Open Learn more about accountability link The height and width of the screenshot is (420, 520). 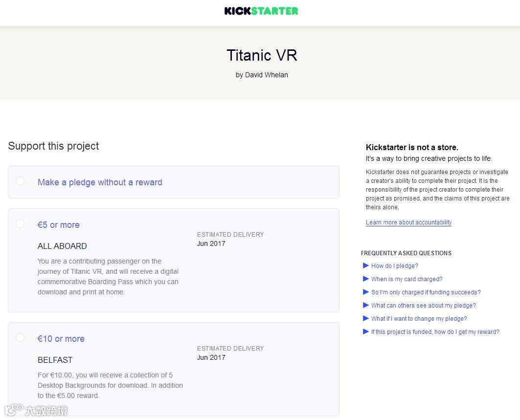(408, 222)
